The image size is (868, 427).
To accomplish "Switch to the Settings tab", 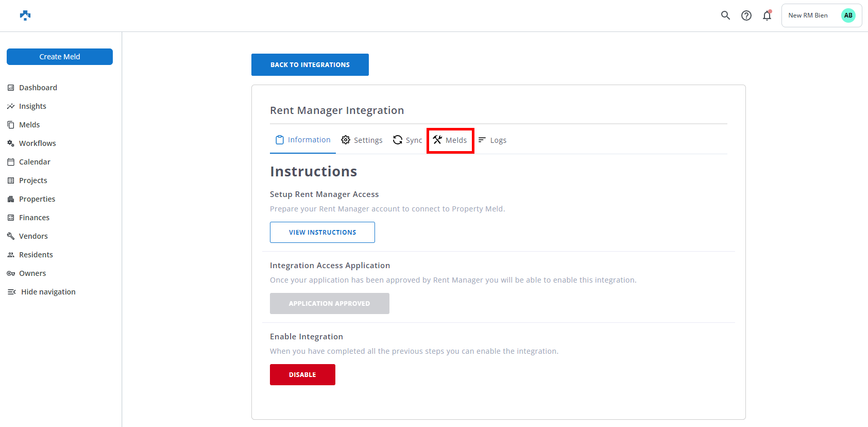I will pyautogui.click(x=362, y=140).
